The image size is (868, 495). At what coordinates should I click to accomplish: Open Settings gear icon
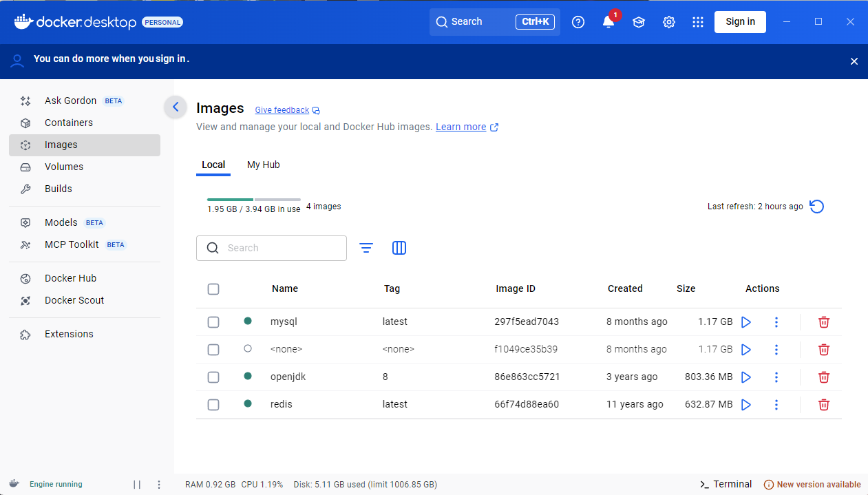[669, 22]
